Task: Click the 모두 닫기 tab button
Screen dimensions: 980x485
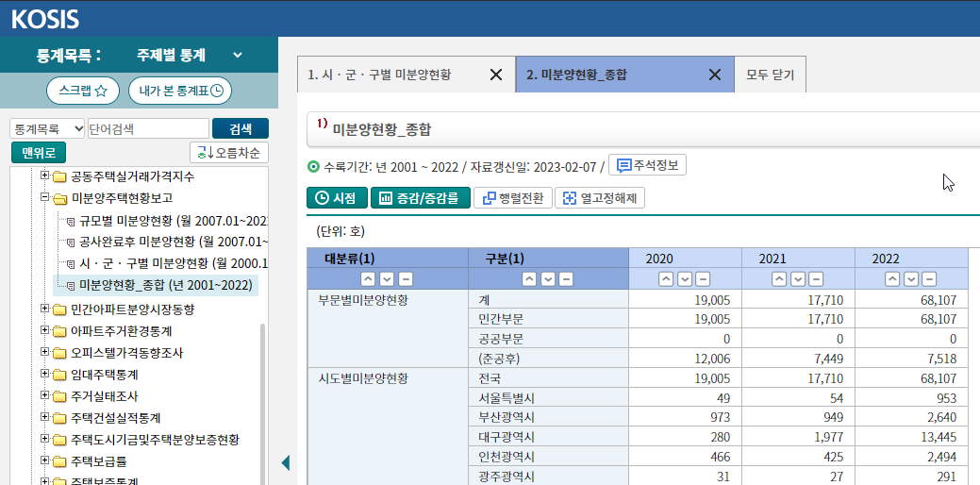Action: (770, 75)
